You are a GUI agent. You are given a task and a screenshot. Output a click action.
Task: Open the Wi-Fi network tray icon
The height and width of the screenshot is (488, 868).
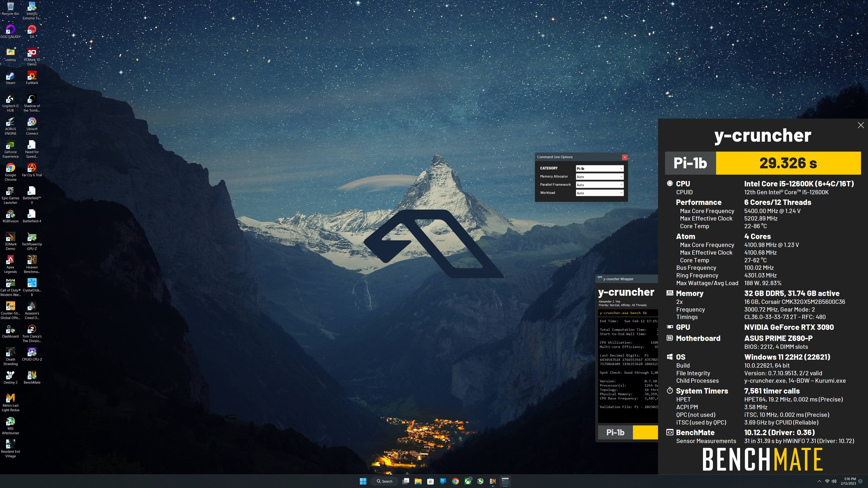[x=827, y=481]
